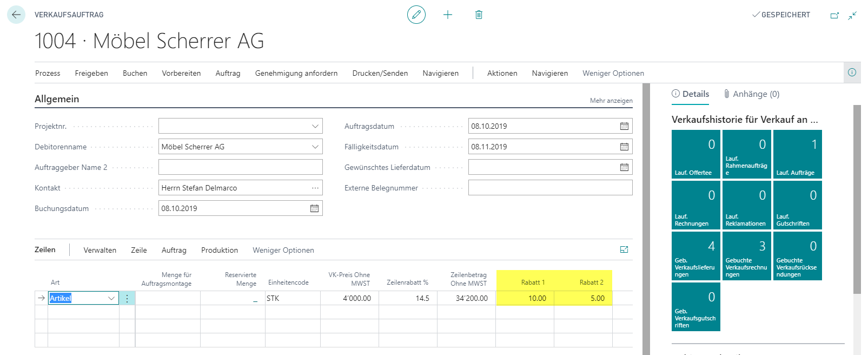Click Kontakt lookup ellipsis button
This screenshot has height=355, width=868.
click(x=315, y=188)
